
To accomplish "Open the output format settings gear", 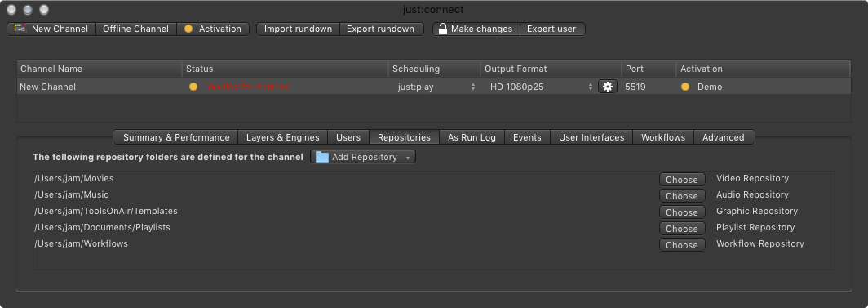I will [607, 87].
